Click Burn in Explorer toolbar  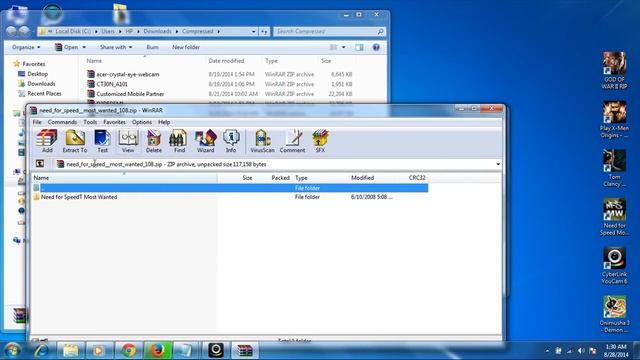coord(152,47)
